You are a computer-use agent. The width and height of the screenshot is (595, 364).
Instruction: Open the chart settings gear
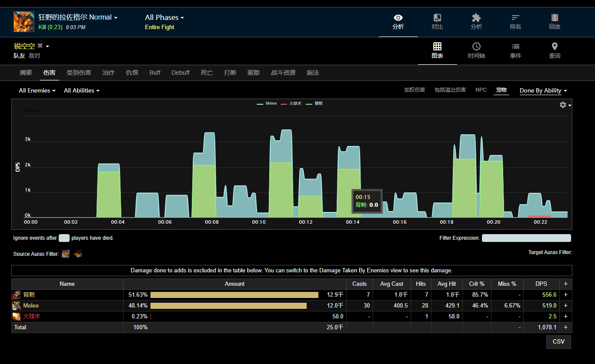[x=563, y=105]
